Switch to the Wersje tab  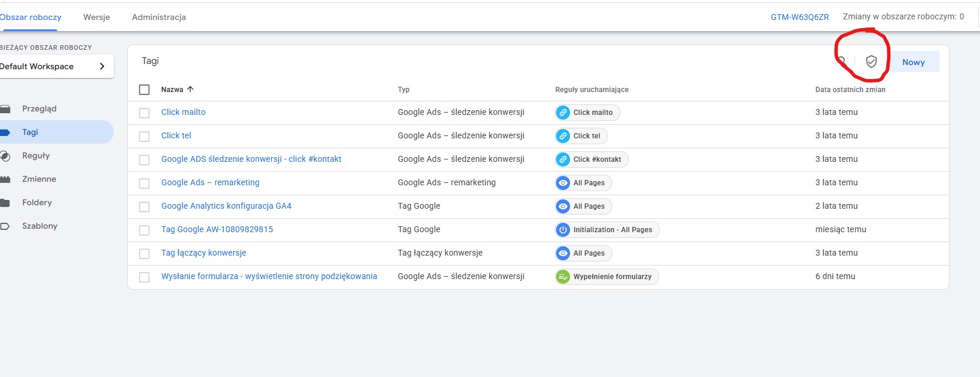click(x=97, y=17)
